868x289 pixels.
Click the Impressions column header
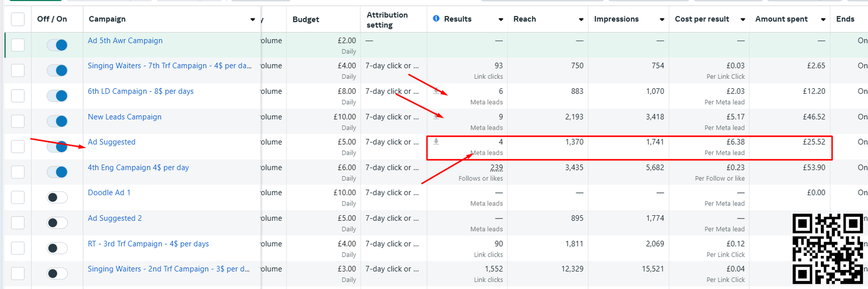[616, 19]
